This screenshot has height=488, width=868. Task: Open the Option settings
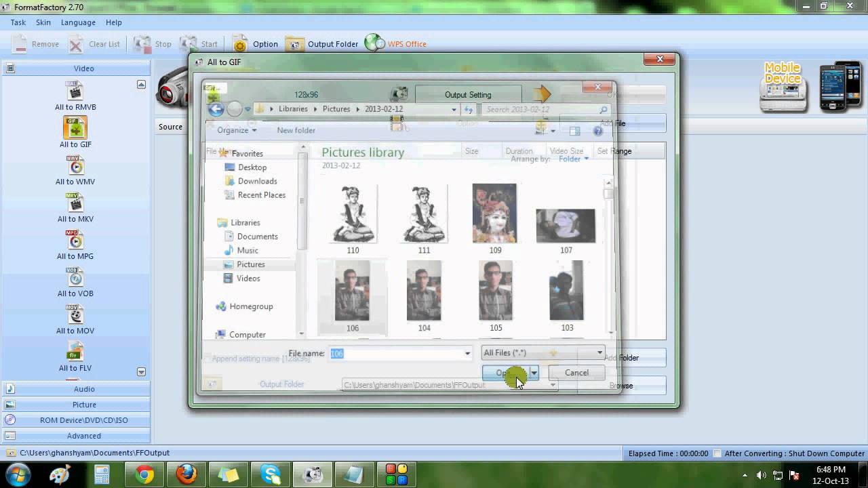point(255,44)
